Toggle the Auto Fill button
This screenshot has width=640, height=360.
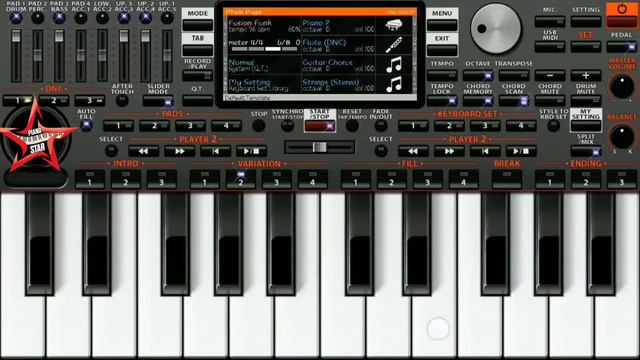[86, 126]
